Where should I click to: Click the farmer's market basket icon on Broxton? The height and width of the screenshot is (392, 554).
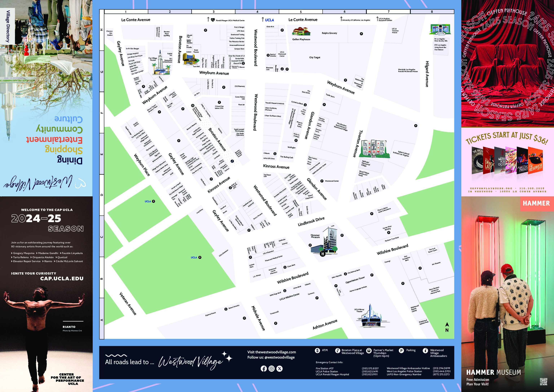[x=193, y=106]
